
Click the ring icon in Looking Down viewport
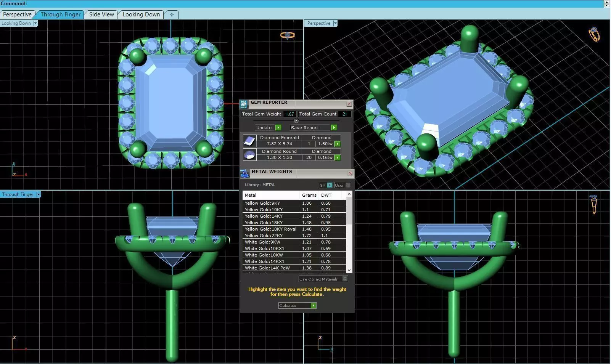(x=287, y=35)
